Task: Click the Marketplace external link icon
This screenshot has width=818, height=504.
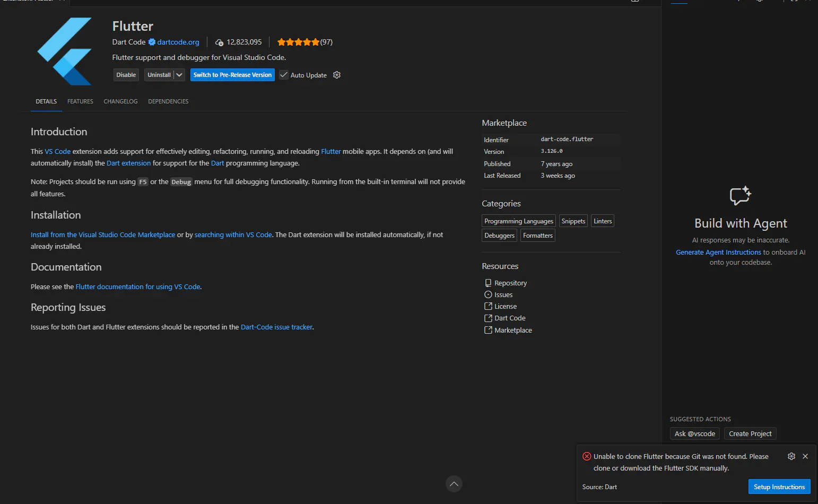Action: click(488, 330)
